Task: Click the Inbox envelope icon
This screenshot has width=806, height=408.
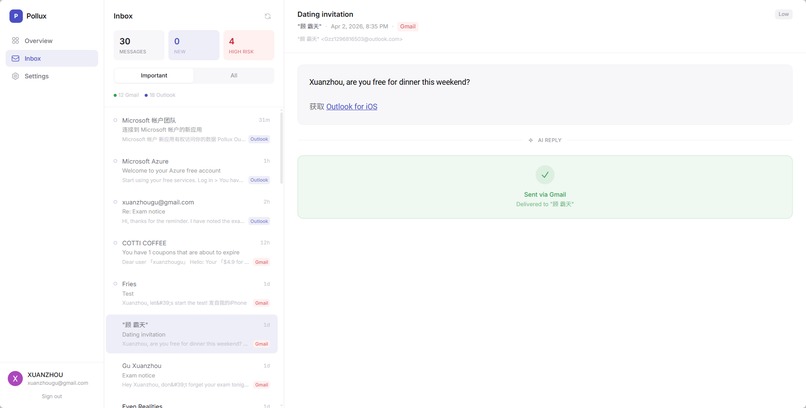Action: pos(15,59)
